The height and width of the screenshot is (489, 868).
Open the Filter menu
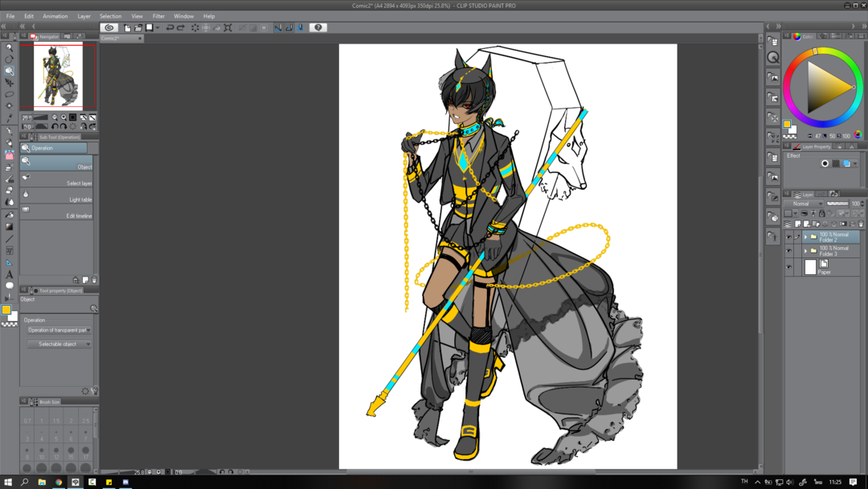[x=158, y=16]
